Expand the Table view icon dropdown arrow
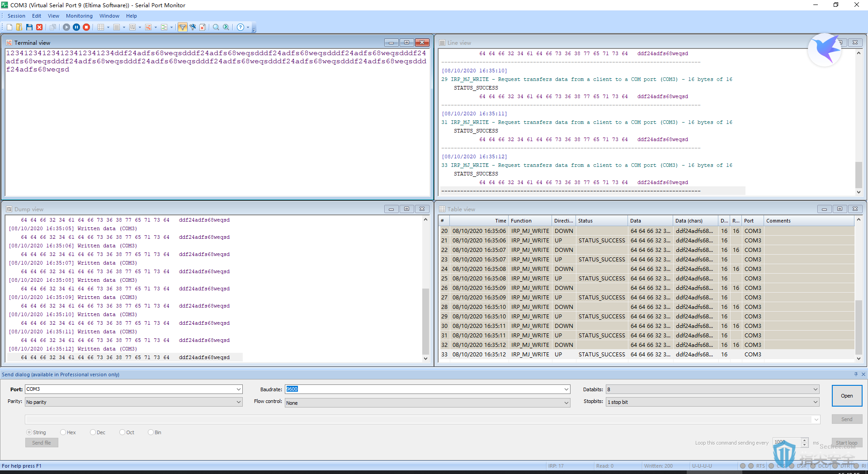This screenshot has height=474, width=868. (x=108, y=27)
